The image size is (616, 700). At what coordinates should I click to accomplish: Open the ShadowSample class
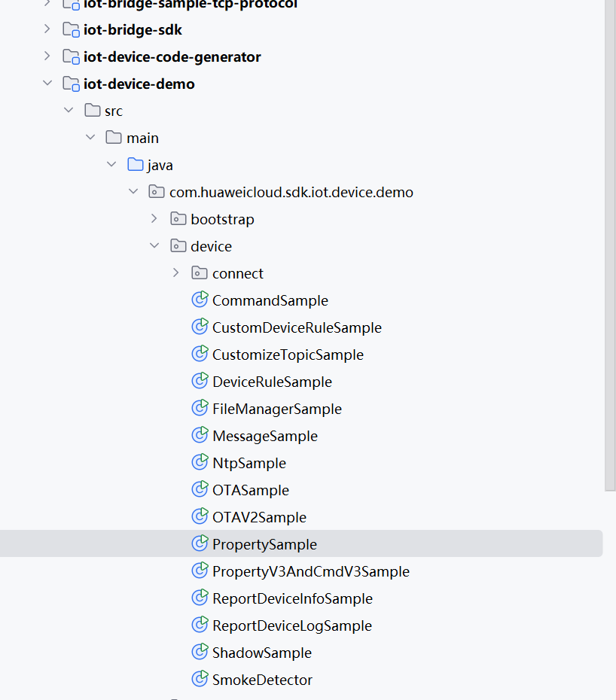262,653
